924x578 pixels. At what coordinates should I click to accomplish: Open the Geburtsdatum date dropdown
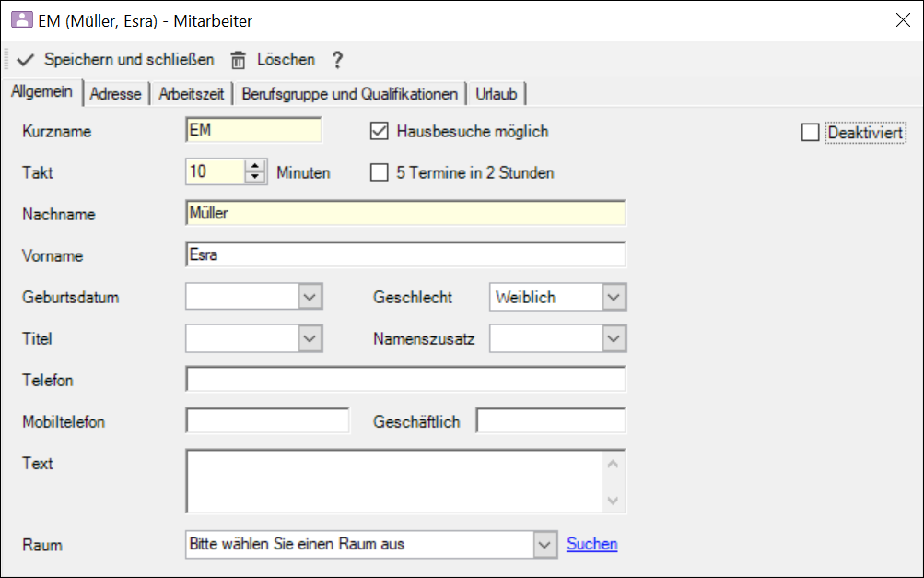point(310,297)
